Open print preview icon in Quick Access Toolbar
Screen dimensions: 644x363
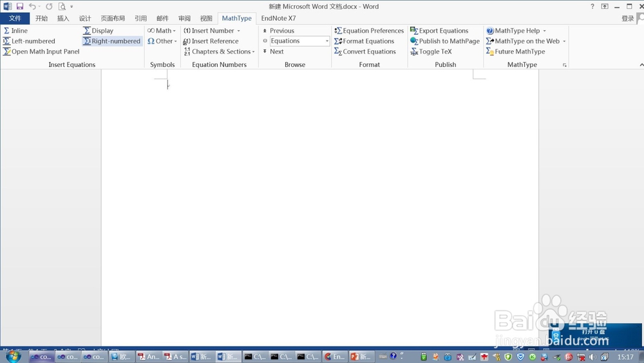click(x=62, y=6)
